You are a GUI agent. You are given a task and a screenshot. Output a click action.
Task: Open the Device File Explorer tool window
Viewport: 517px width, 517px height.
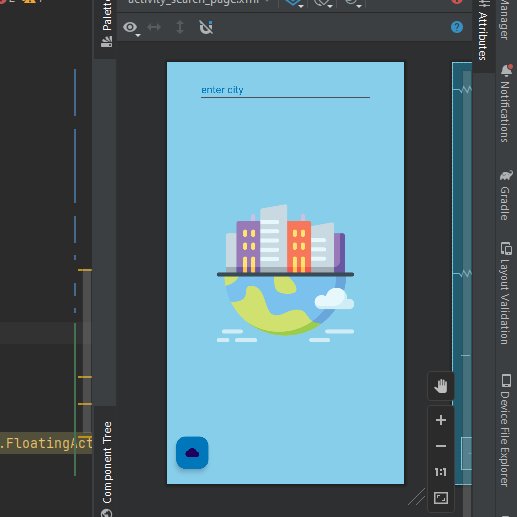[506, 430]
